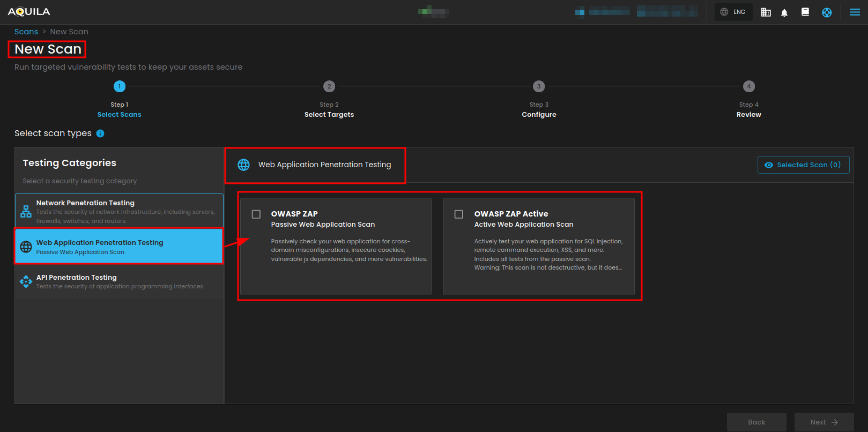Check the OWASP ZAP passive scan checkbox

(256, 214)
